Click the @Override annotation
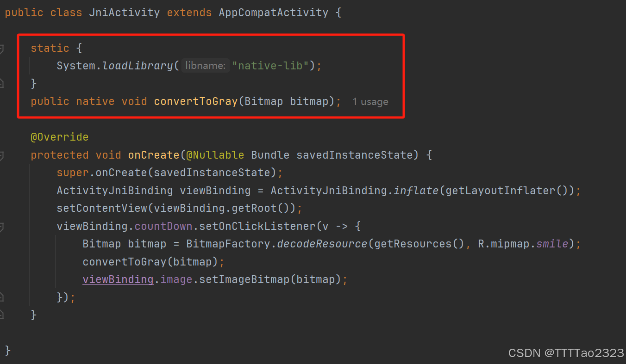This screenshot has width=626, height=364. coord(59,136)
